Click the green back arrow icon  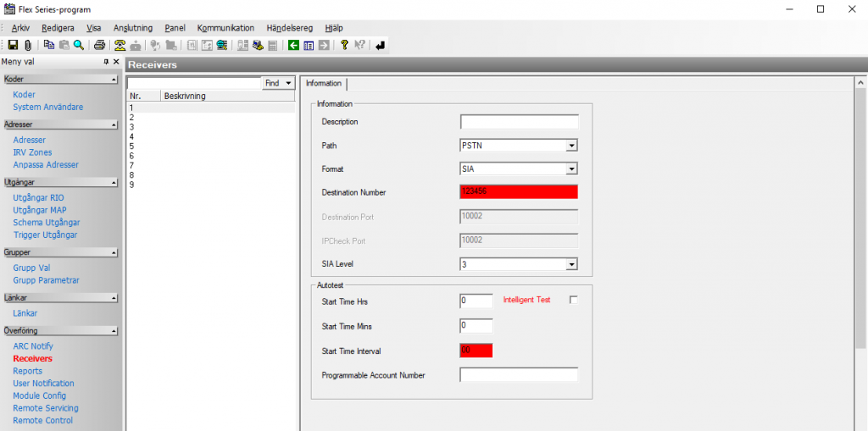pyautogui.click(x=293, y=45)
